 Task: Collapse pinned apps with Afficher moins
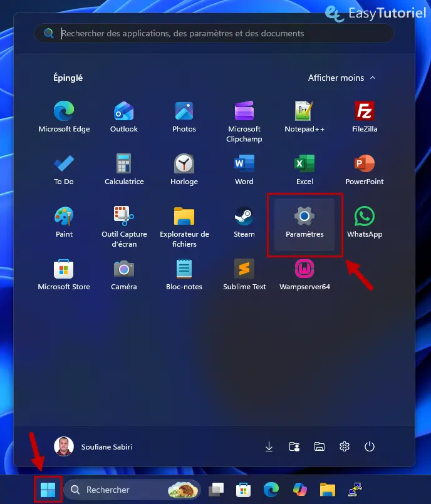(341, 78)
